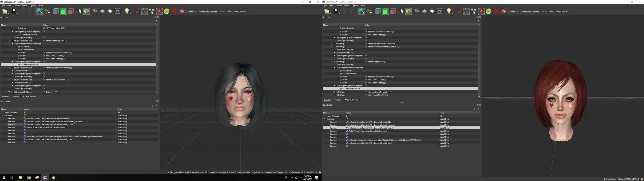Toggle the show axes icon in left window

click(144, 11)
